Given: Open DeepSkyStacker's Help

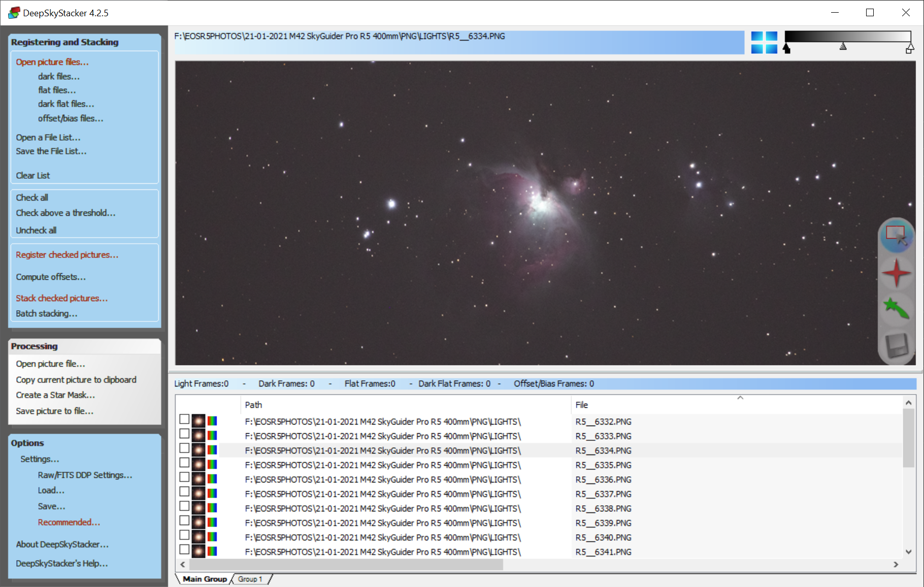Looking at the screenshot, I should tap(62, 564).
